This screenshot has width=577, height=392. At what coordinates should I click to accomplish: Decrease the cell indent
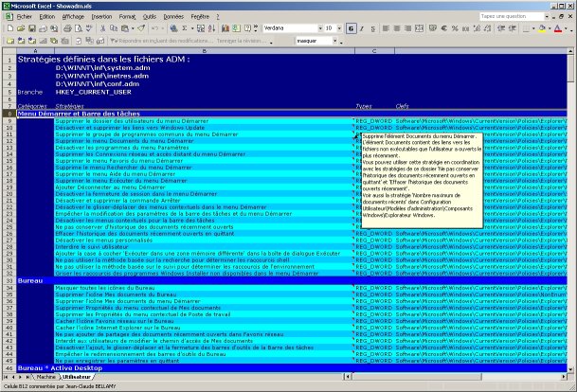click(501, 28)
